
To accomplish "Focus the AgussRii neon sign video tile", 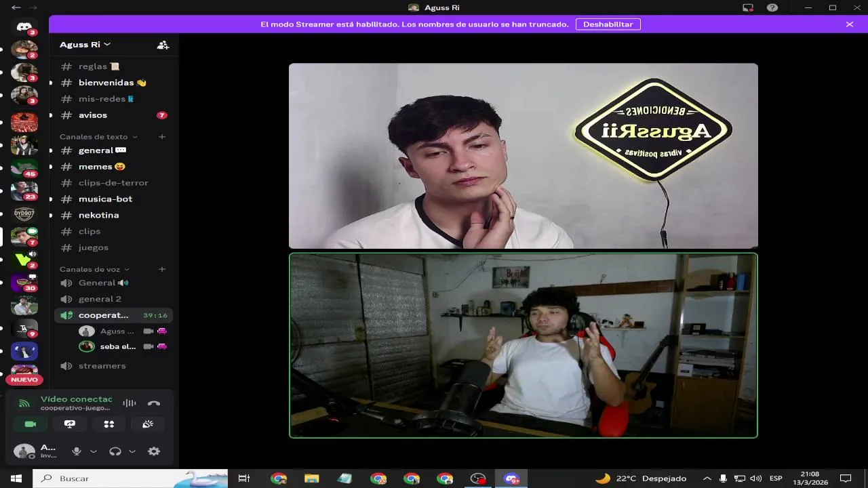I will pos(524,156).
